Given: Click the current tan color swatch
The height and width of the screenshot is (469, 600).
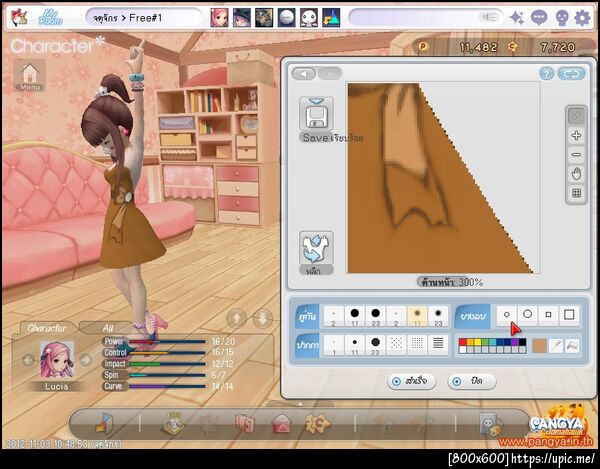Looking at the screenshot, I should click(539, 346).
